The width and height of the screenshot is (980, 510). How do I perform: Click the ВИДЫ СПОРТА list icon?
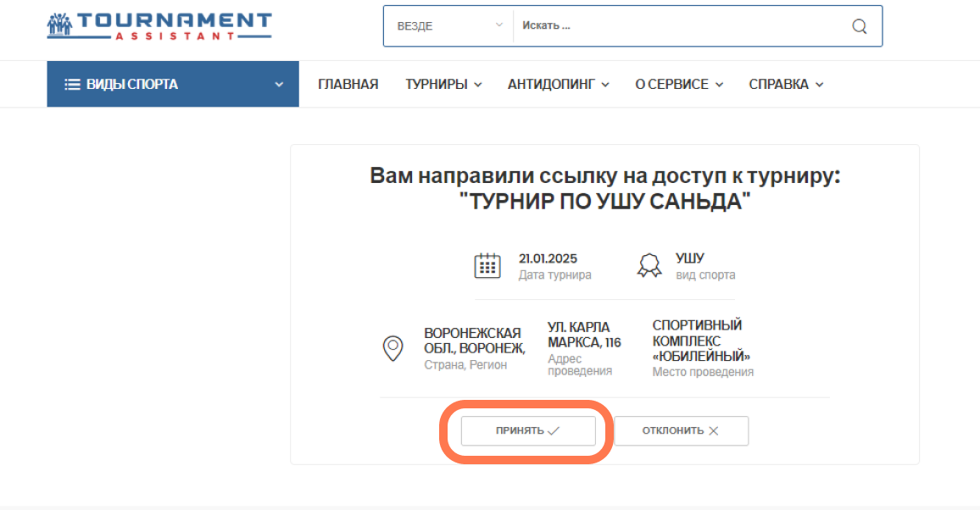72,84
